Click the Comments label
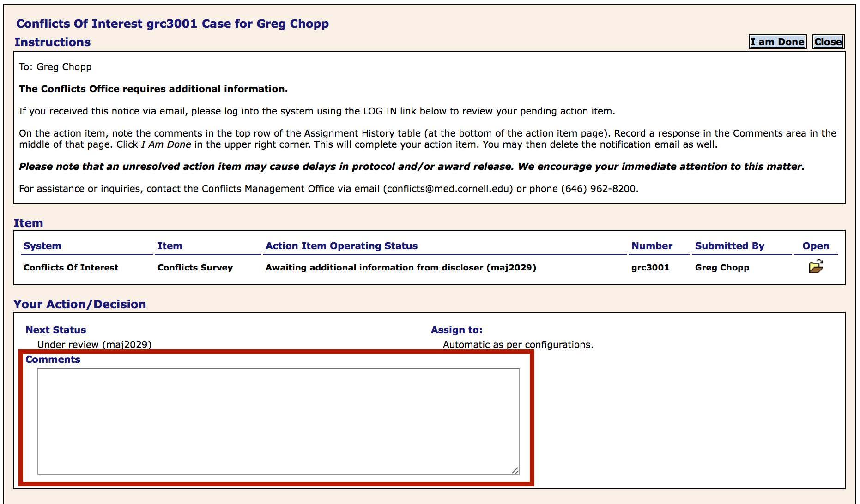860x504 pixels. [x=53, y=360]
